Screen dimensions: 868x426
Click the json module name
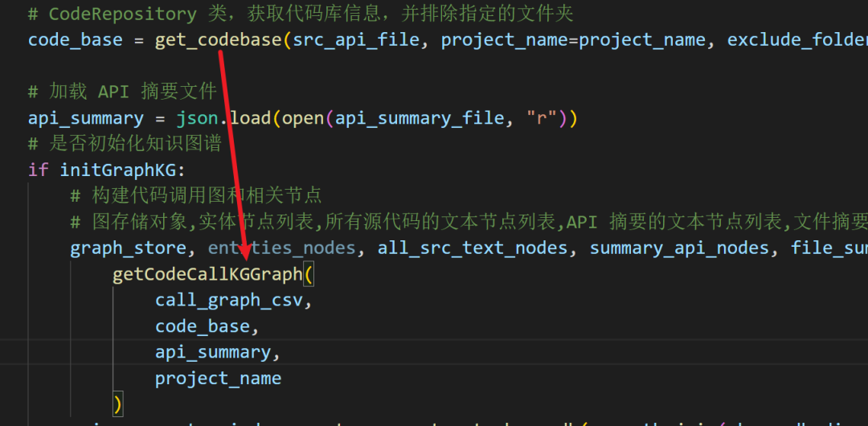(x=197, y=118)
